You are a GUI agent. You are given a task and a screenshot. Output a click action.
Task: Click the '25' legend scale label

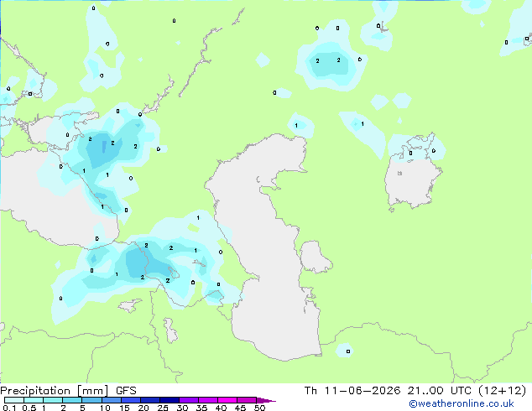click(163, 408)
